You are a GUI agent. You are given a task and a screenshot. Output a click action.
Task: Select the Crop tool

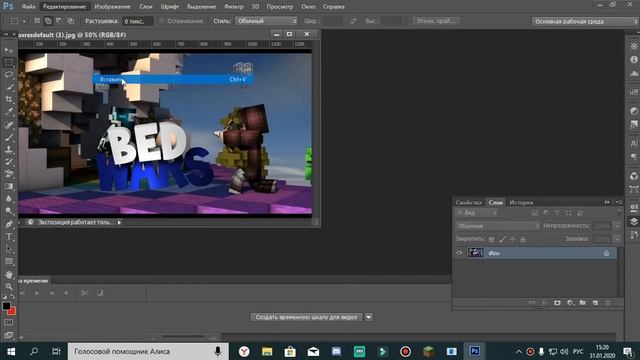point(9,99)
